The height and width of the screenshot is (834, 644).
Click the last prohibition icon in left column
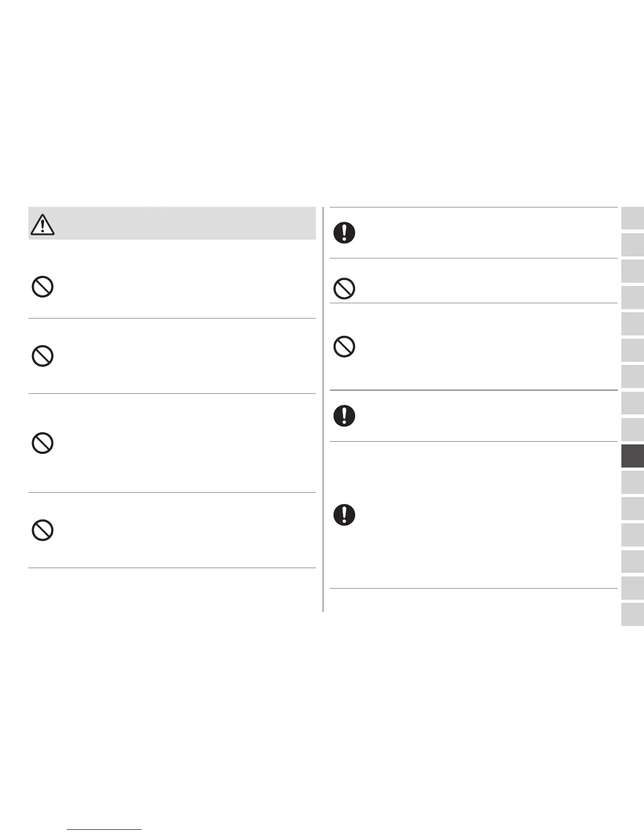pos(43,530)
